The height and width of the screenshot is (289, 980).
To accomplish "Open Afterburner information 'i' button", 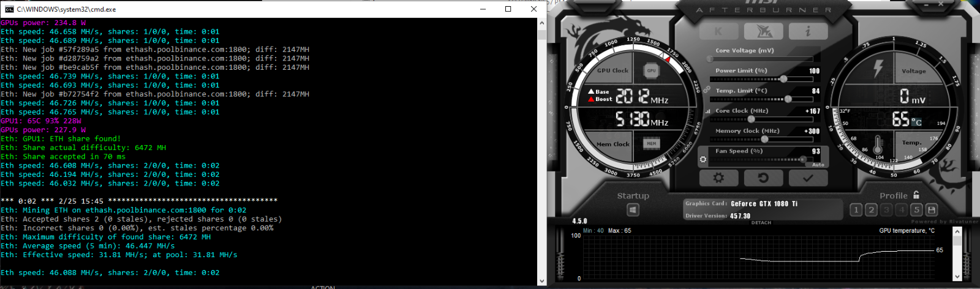I will click(x=808, y=31).
